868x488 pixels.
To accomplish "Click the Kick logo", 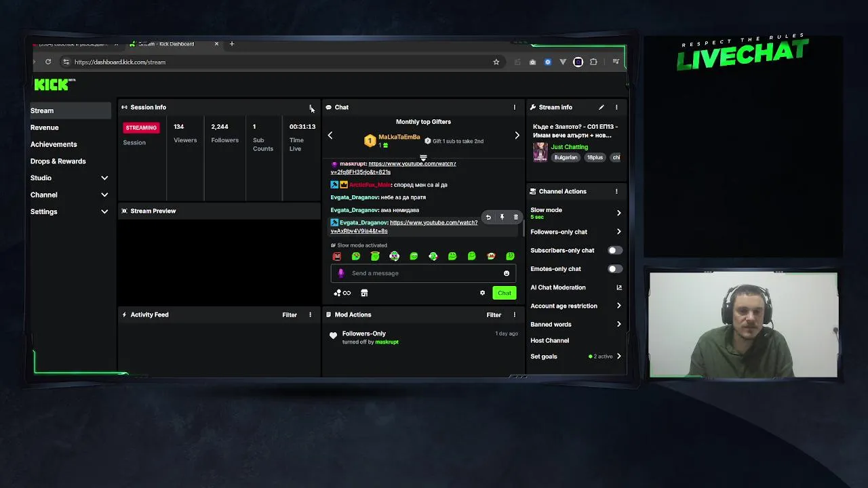I will point(54,84).
